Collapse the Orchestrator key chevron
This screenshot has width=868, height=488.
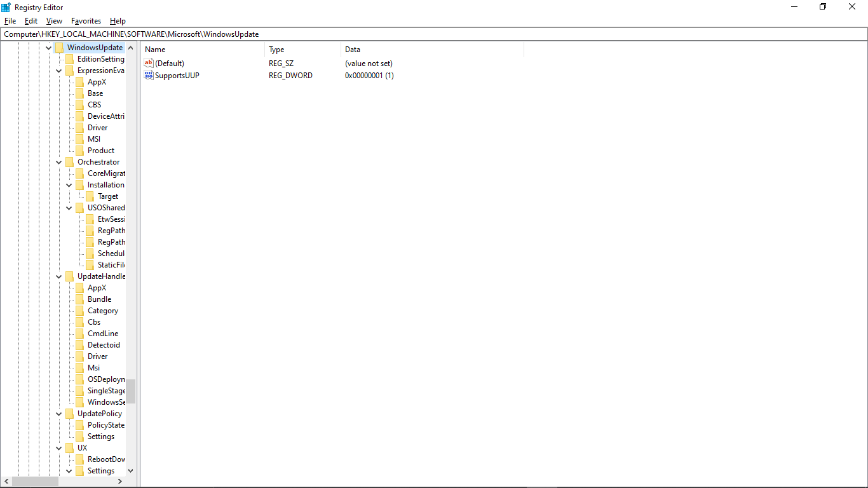[x=59, y=163]
